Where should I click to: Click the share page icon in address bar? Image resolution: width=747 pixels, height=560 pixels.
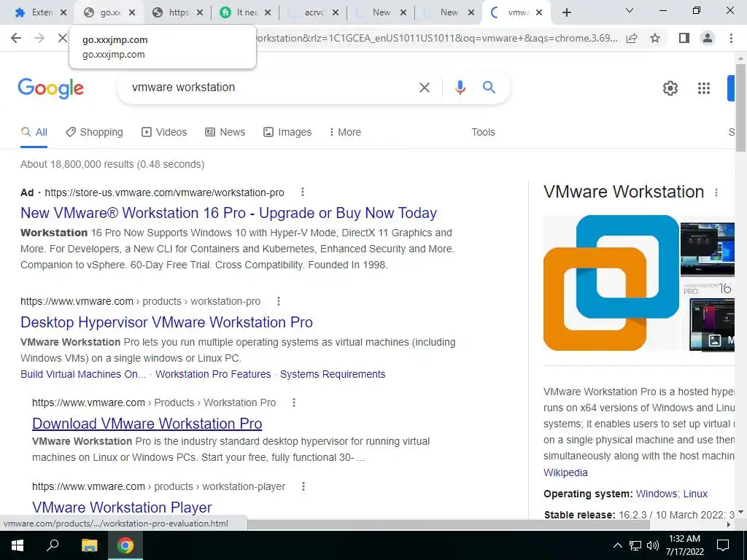tap(632, 38)
